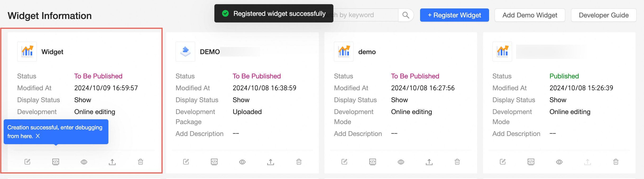Open debugging code icon on Widget card

point(56,162)
